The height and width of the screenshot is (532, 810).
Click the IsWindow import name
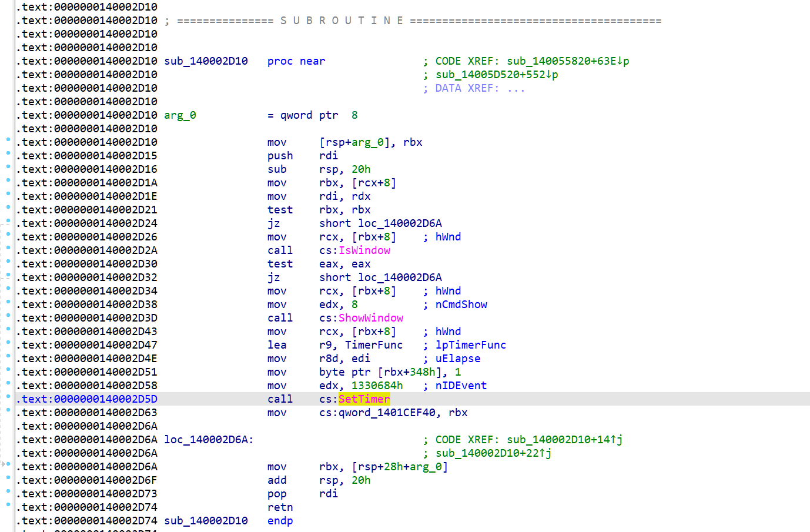tap(364, 250)
